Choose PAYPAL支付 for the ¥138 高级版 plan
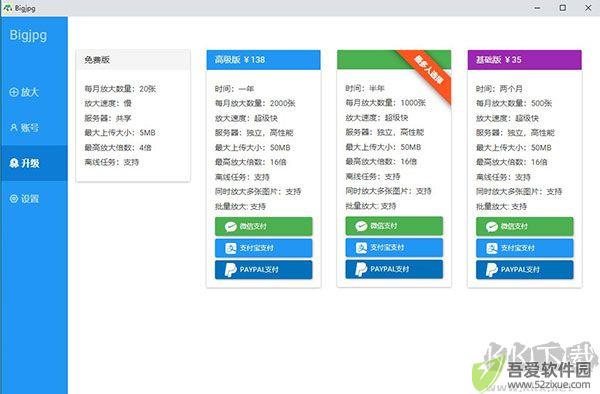Screen dimensions: 600x394 coord(264,270)
